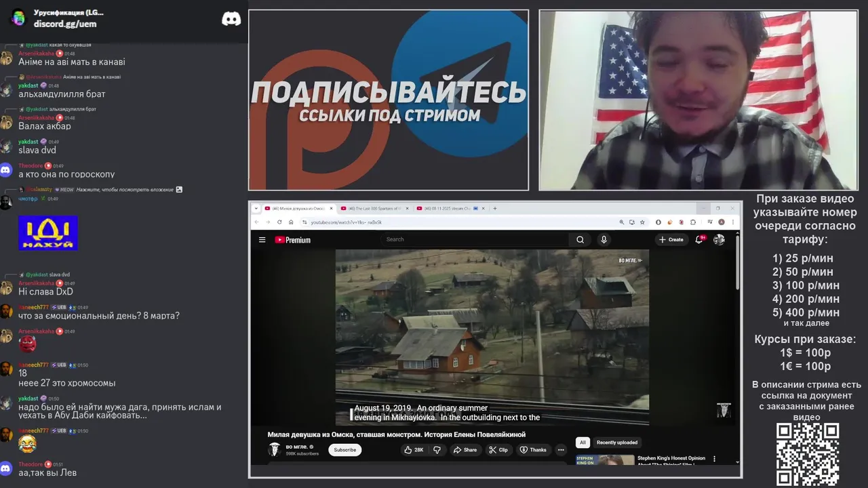The width and height of the screenshot is (868, 488).
Task: Open the Chrome tab search dropdown arrow
Action: coord(256,208)
